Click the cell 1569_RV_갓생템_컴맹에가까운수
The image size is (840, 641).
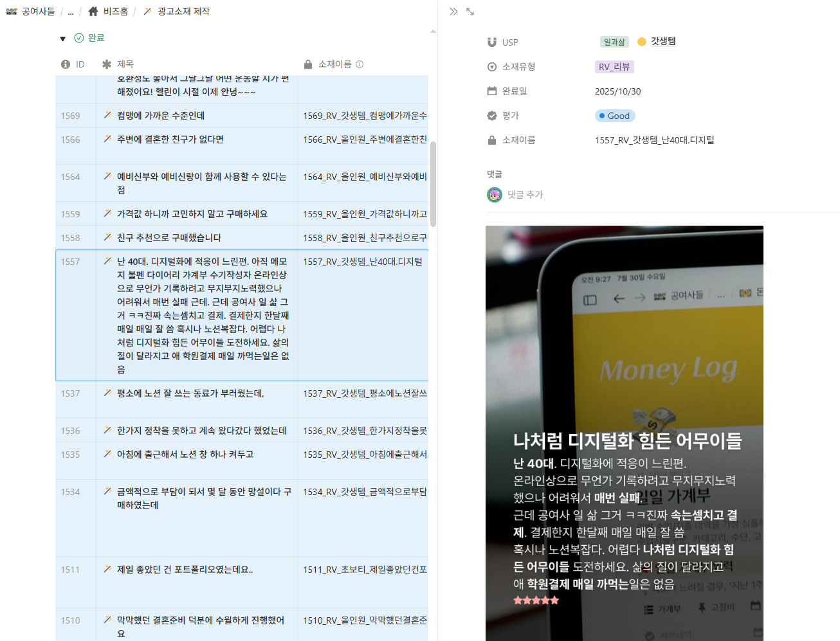[363, 116]
